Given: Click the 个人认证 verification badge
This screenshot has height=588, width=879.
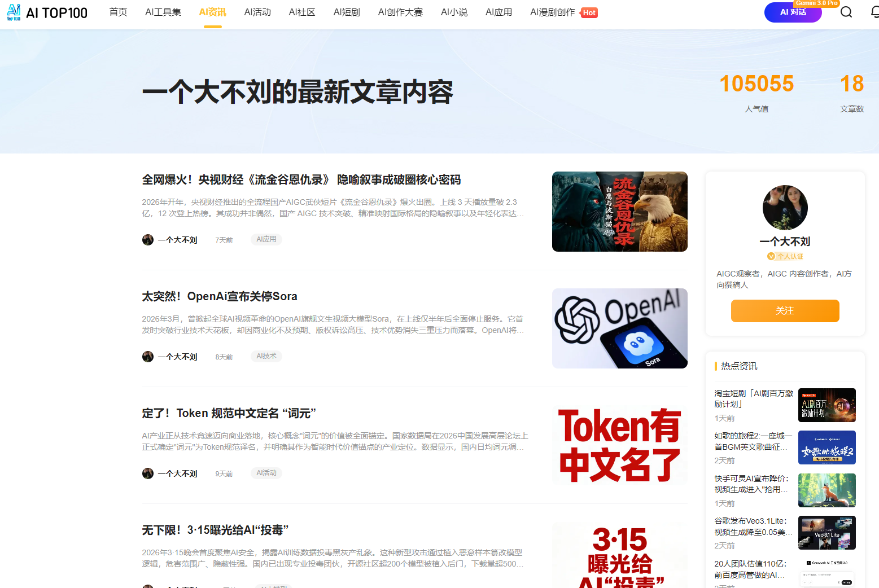Looking at the screenshot, I should [x=785, y=256].
